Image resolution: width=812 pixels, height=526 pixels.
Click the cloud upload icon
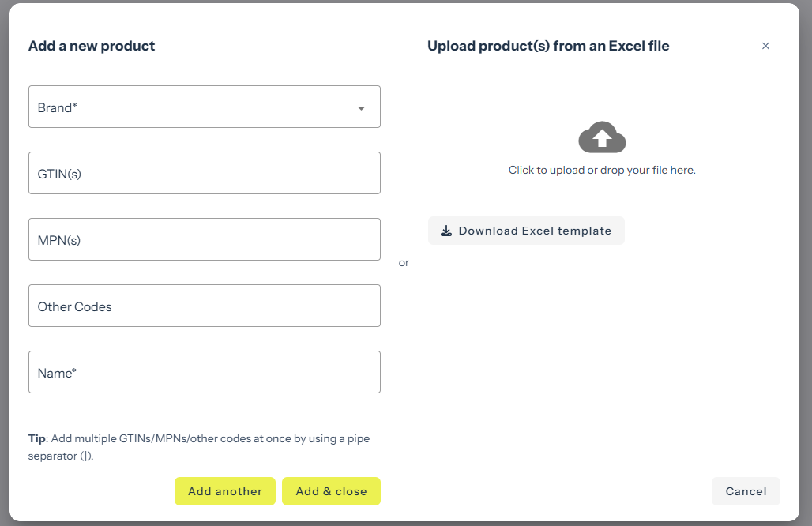pyautogui.click(x=602, y=138)
